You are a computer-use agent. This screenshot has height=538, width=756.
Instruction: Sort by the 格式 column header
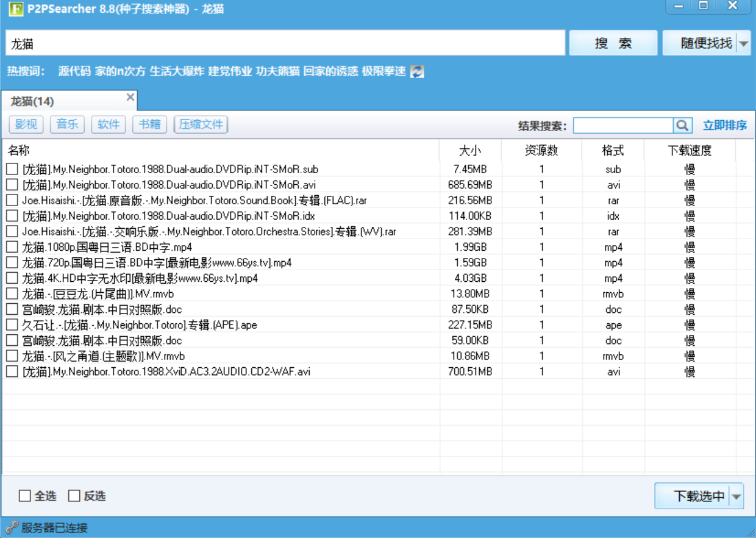(613, 150)
